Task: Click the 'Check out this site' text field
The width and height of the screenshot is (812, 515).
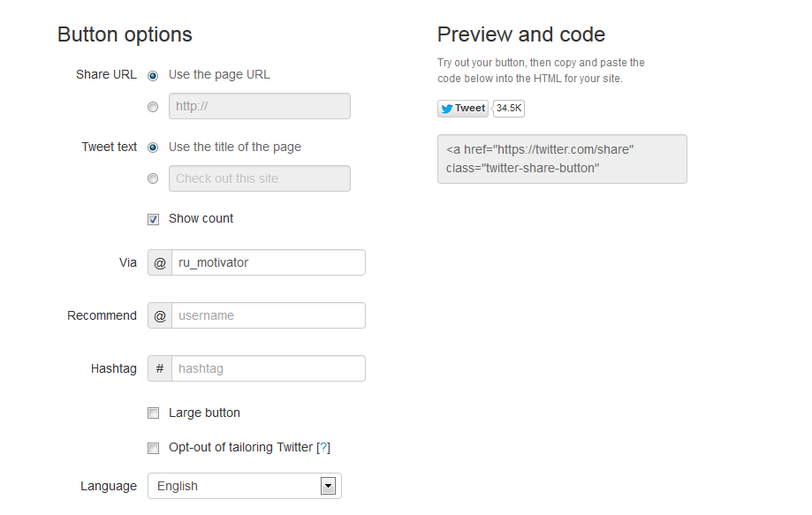Action: [260, 178]
